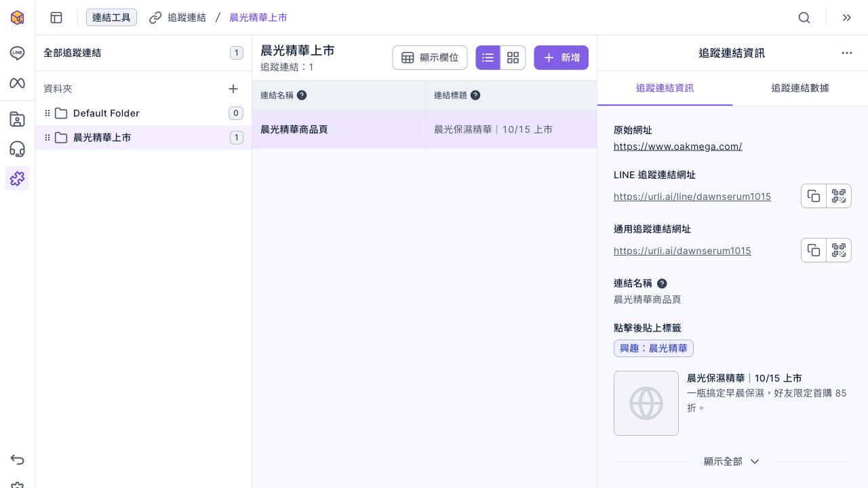
Task: Click the search magnifier icon
Action: tap(804, 18)
